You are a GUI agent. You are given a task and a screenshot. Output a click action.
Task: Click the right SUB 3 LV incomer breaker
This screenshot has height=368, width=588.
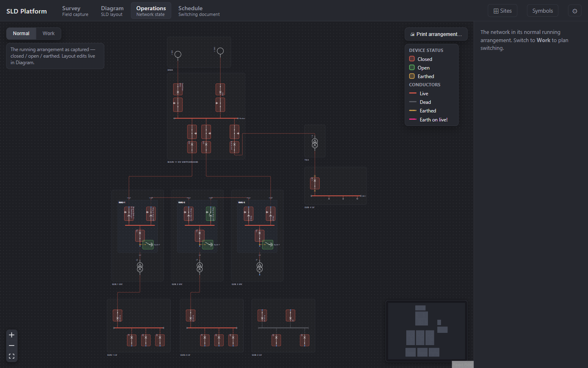(290, 316)
